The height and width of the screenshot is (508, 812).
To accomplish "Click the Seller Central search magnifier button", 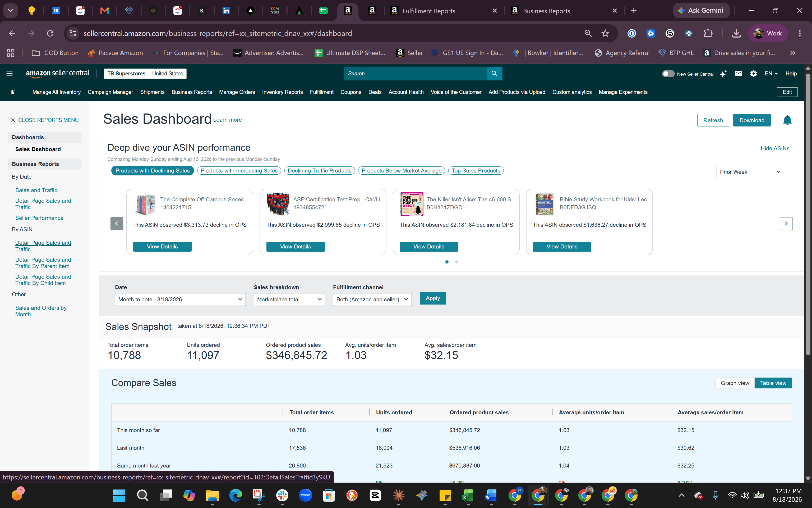I will pos(494,74).
